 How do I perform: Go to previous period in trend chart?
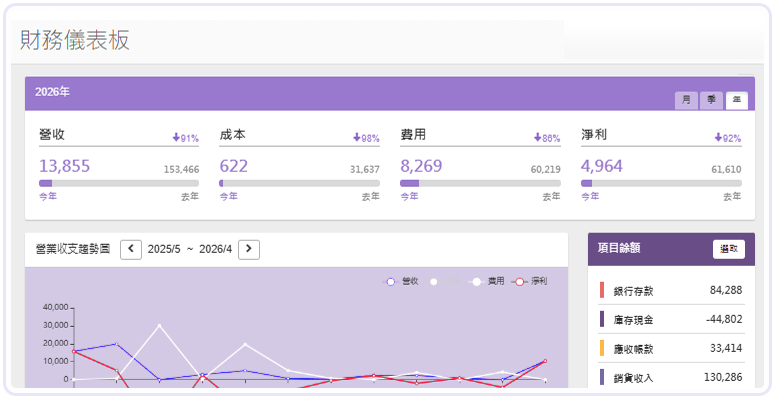pos(131,249)
